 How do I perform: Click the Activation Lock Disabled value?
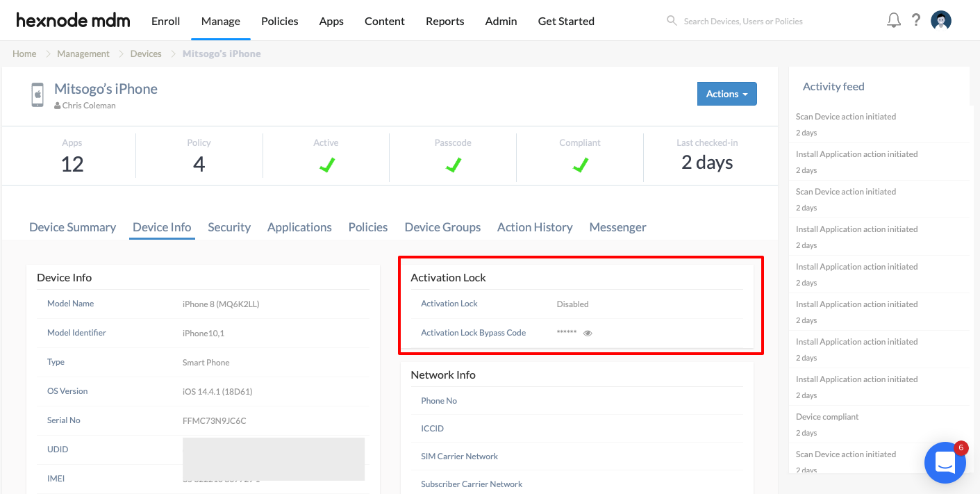click(x=572, y=304)
